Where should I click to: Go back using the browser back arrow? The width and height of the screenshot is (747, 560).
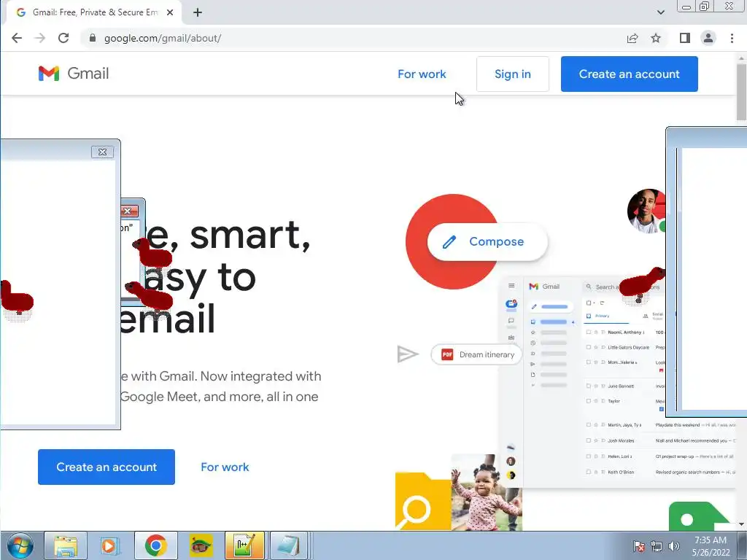click(x=17, y=38)
